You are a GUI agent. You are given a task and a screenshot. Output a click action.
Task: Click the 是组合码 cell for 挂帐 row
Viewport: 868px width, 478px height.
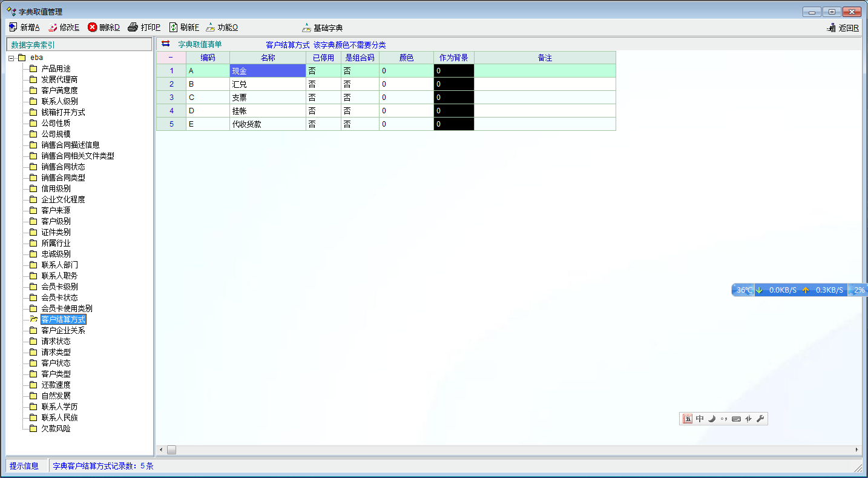tap(360, 111)
